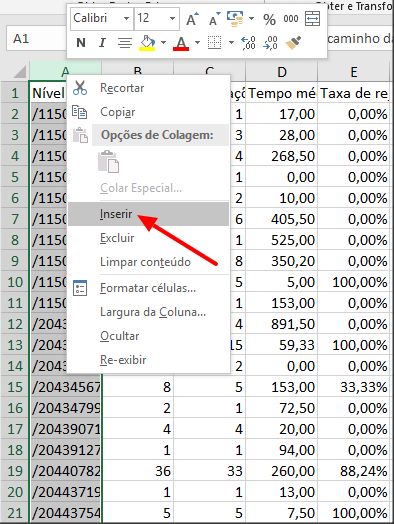Click cell /20440782 in column A

point(65,471)
